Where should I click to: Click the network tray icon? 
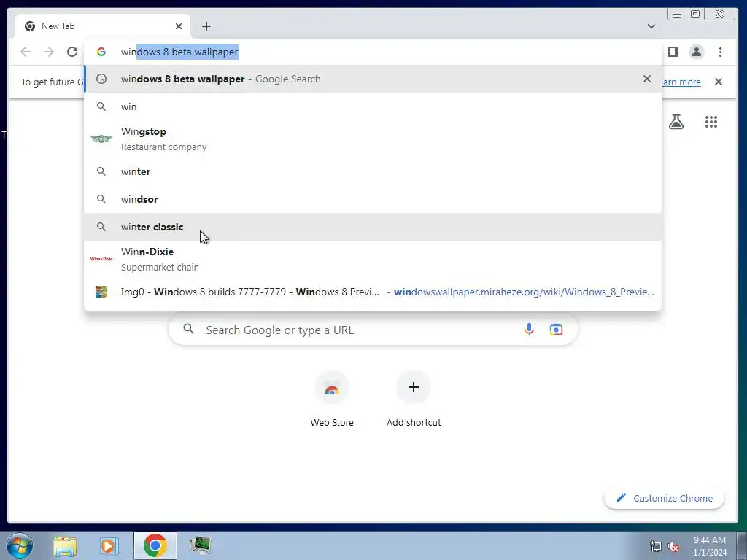coord(656,546)
